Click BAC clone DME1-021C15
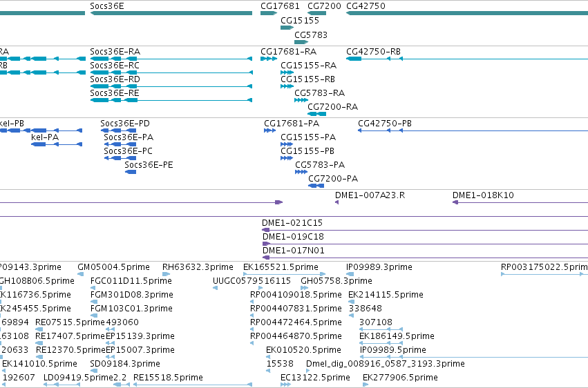This screenshot has width=588, height=388. pyautogui.click(x=292, y=223)
